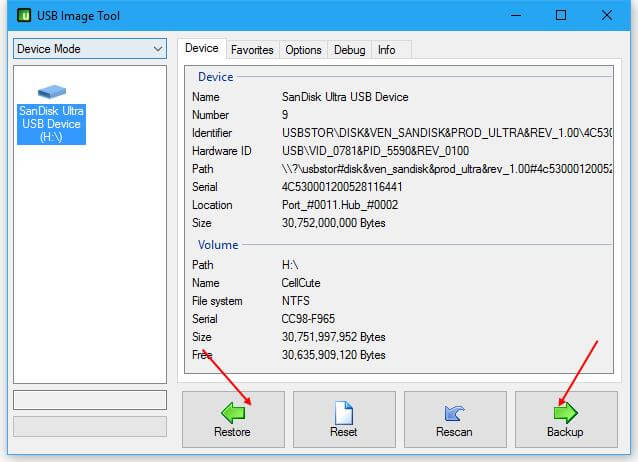
Task: Click the green Restore arrow icon
Action: (x=233, y=412)
